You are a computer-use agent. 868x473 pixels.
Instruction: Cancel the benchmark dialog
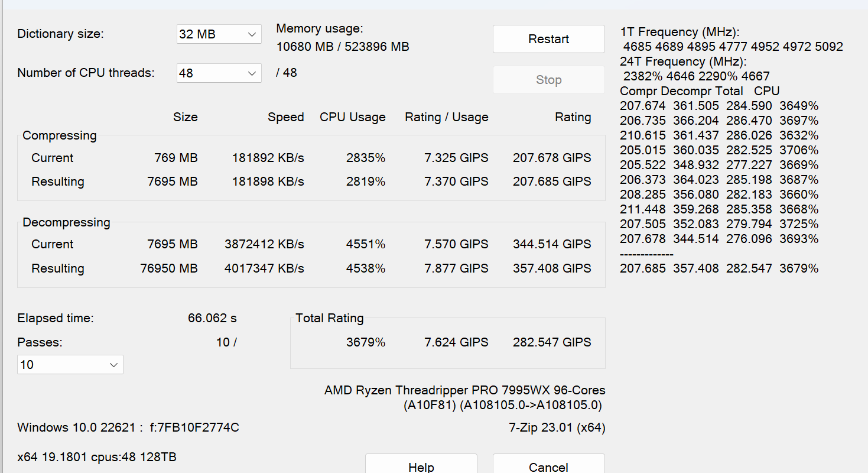click(548, 464)
